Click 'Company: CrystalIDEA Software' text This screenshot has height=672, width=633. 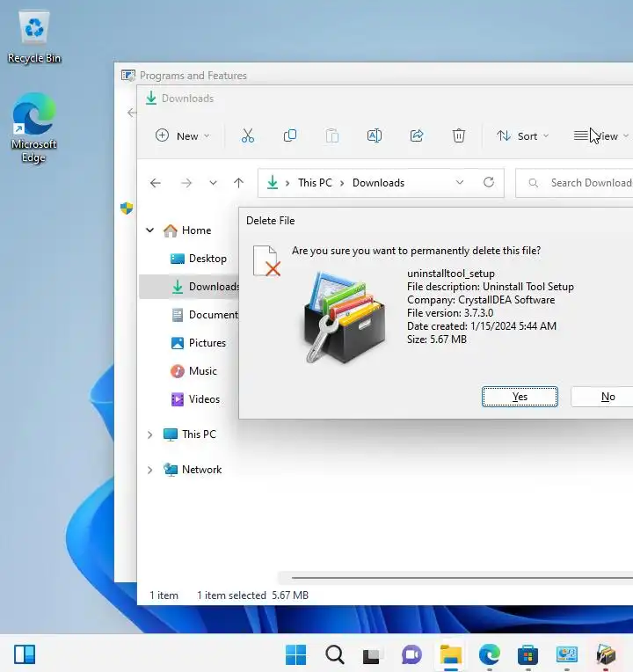point(481,300)
